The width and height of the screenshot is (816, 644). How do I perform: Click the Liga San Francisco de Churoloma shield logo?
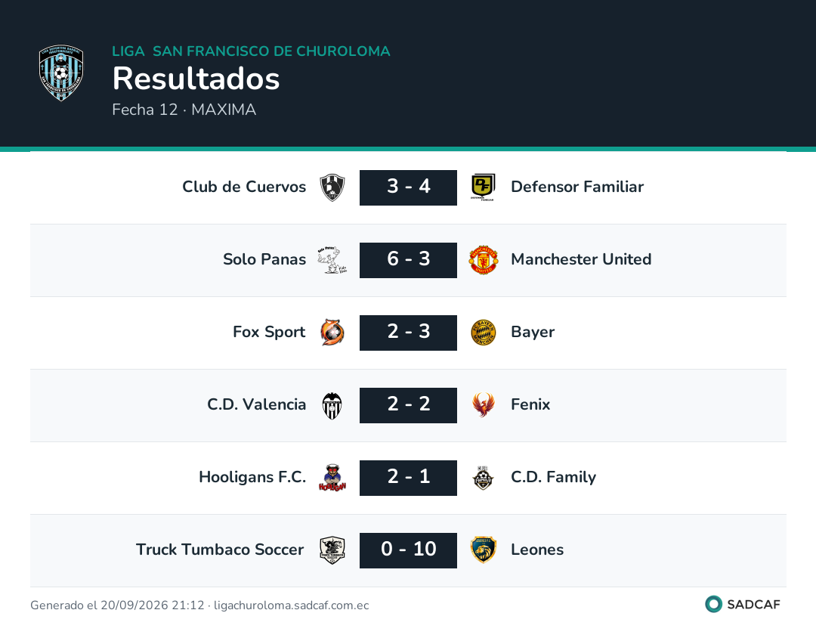[x=61, y=73]
